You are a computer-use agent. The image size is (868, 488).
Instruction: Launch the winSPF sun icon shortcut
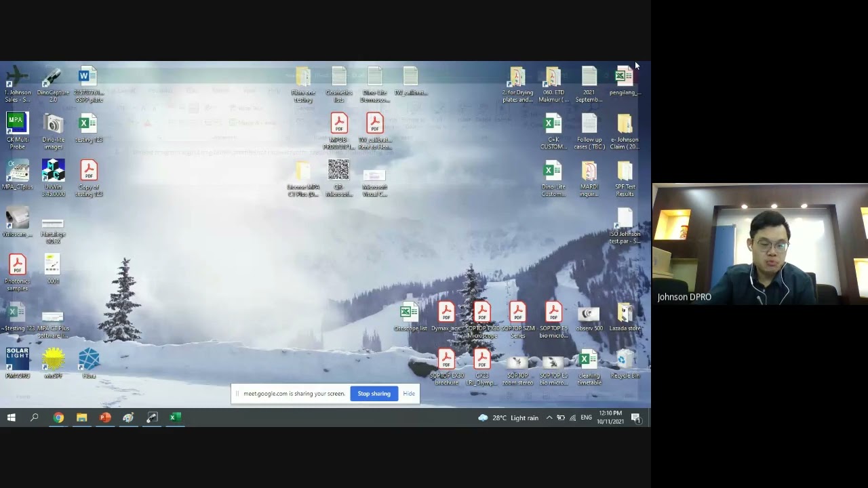(53, 363)
